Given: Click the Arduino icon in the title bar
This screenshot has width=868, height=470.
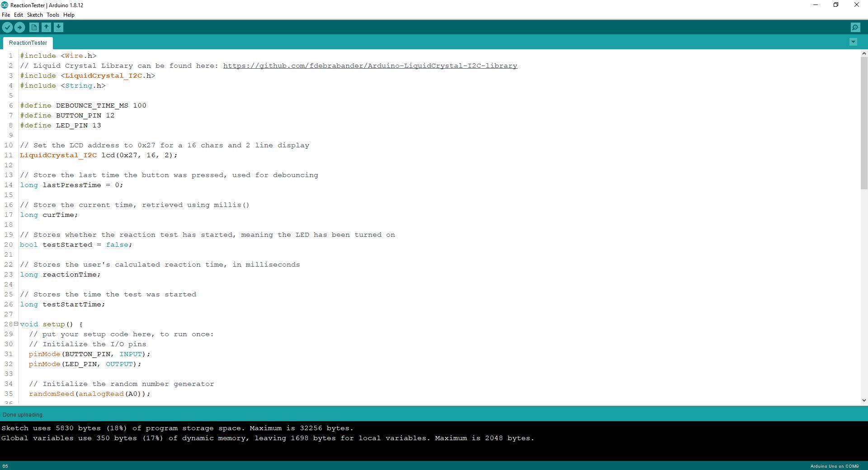Looking at the screenshot, I should [x=4, y=5].
